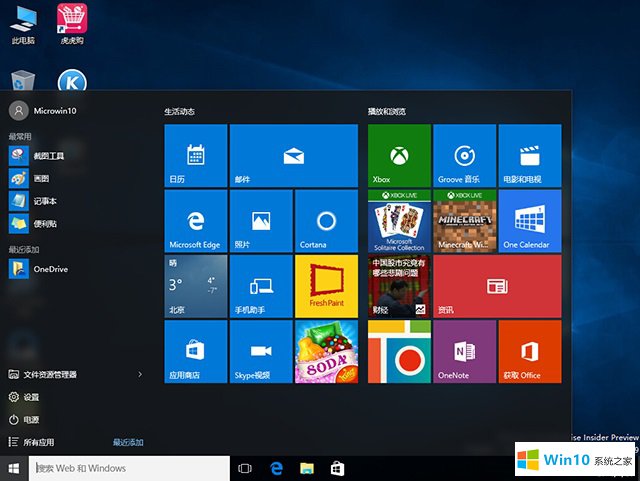The image size is (640, 481).
Task: Launch the Minecraft tile
Action: pos(464,221)
